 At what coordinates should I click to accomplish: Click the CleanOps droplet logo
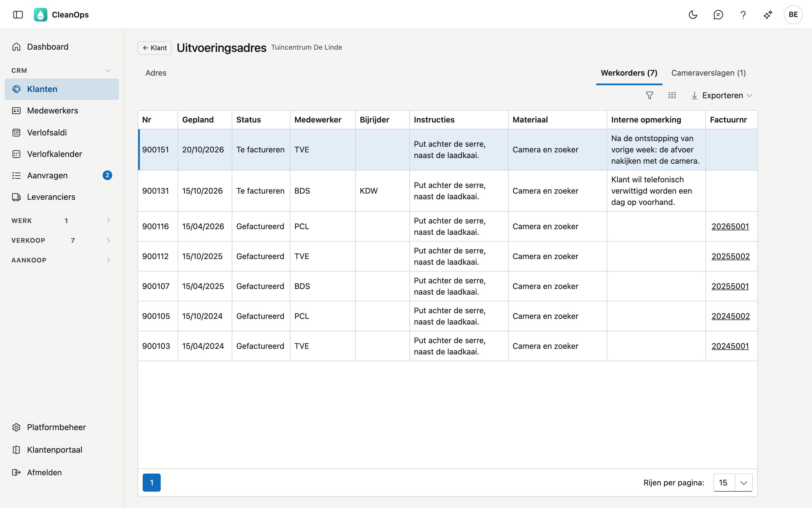(40, 14)
